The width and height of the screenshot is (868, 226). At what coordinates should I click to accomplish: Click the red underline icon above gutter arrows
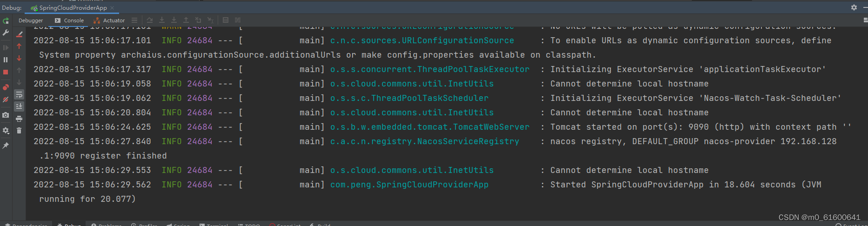click(19, 34)
